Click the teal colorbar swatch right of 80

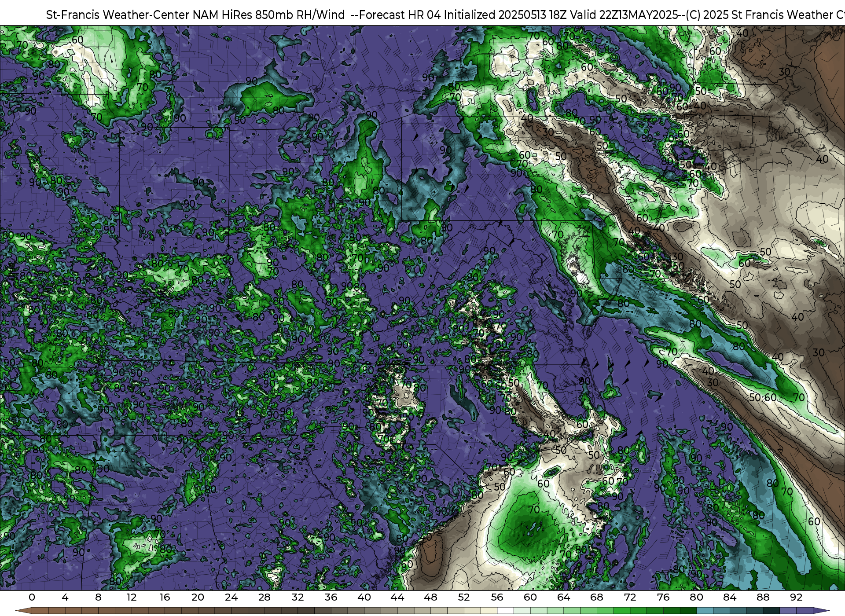point(705,611)
